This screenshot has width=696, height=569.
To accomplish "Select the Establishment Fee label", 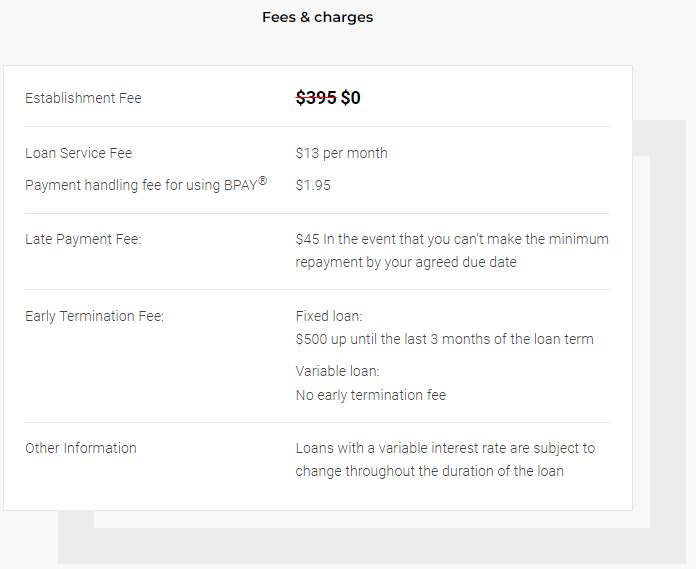I will click(x=83, y=98).
